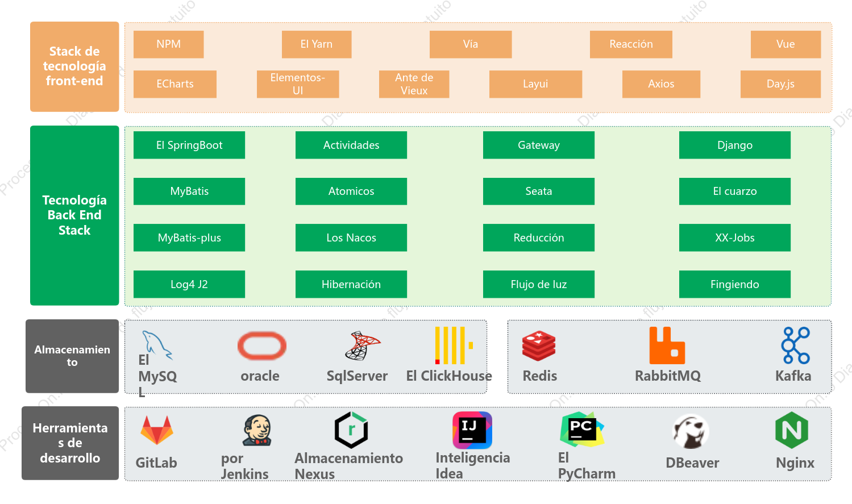Screen dimensions: 852x504
Task: Click the Fingiendo box
Action: tap(735, 284)
